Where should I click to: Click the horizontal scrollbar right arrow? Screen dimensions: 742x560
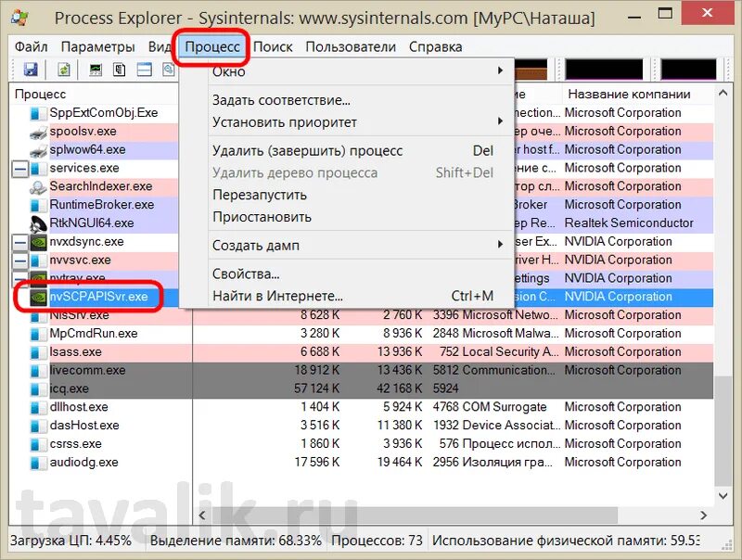click(704, 515)
